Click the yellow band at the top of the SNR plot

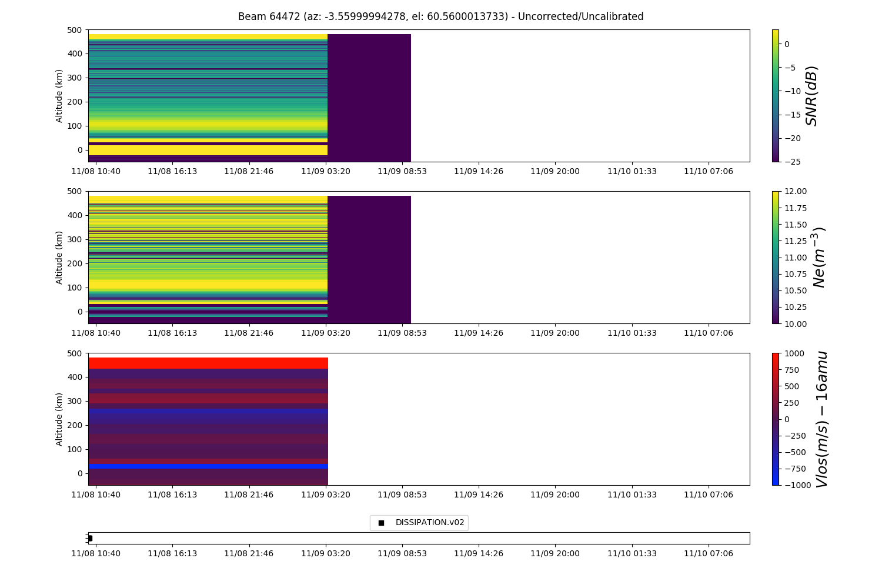[x=208, y=36]
